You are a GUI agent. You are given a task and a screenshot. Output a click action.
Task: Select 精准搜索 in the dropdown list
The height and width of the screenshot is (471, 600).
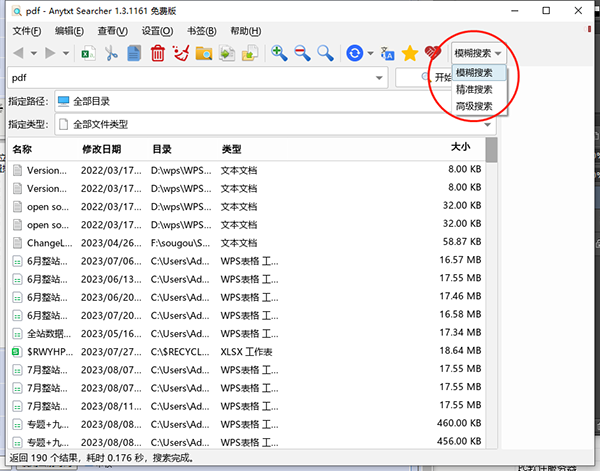pyautogui.click(x=479, y=90)
